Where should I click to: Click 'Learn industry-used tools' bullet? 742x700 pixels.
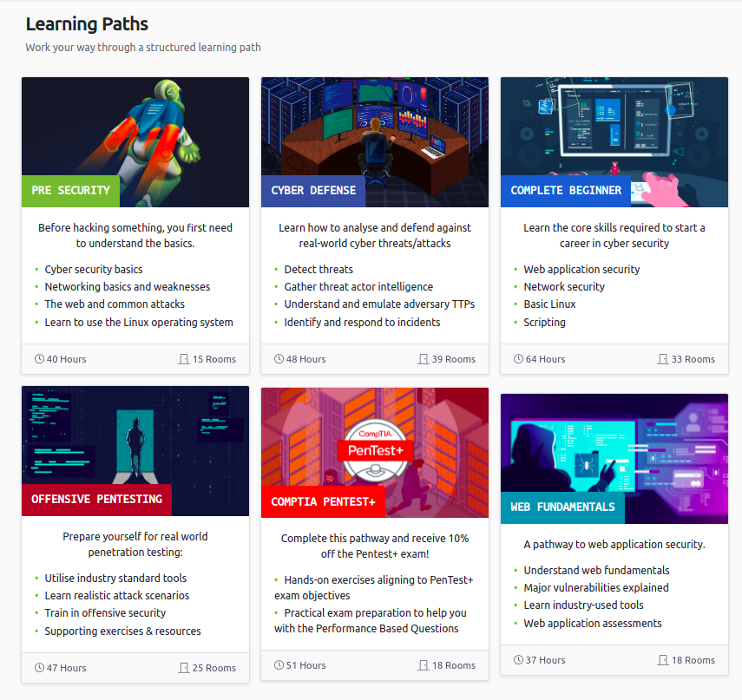[583, 605]
